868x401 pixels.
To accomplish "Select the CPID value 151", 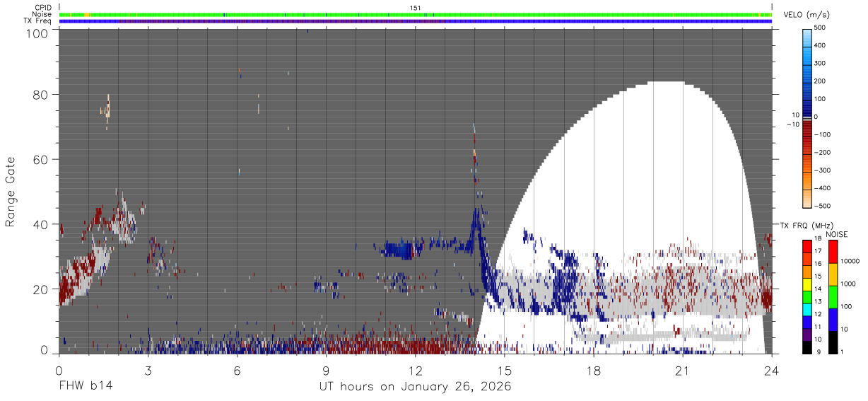I will point(416,8).
